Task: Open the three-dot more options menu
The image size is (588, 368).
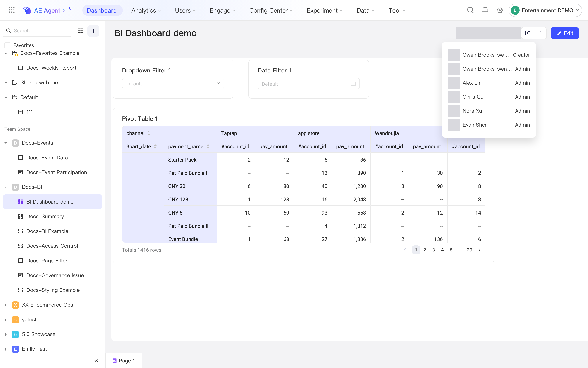Action: tap(540, 33)
